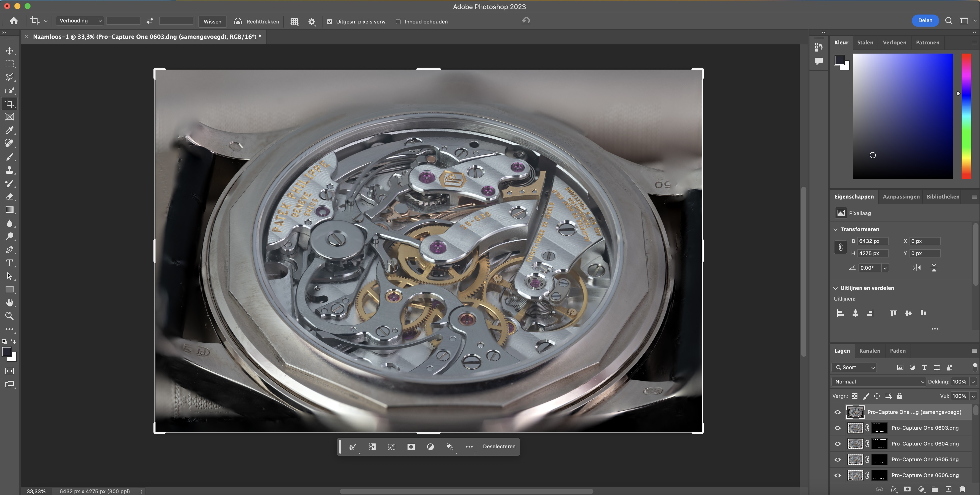Click the Wissen button

[212, 22]
